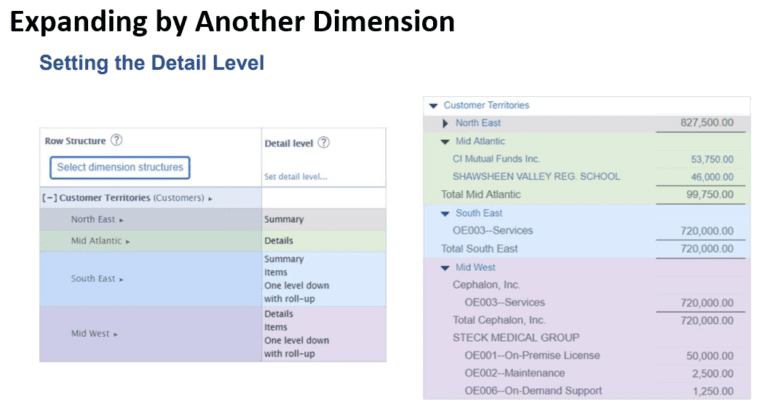The width and height of the screenshot is (768, 413).
Task: Collapse the Mid West report group
Action: click(x=446, y=267)
